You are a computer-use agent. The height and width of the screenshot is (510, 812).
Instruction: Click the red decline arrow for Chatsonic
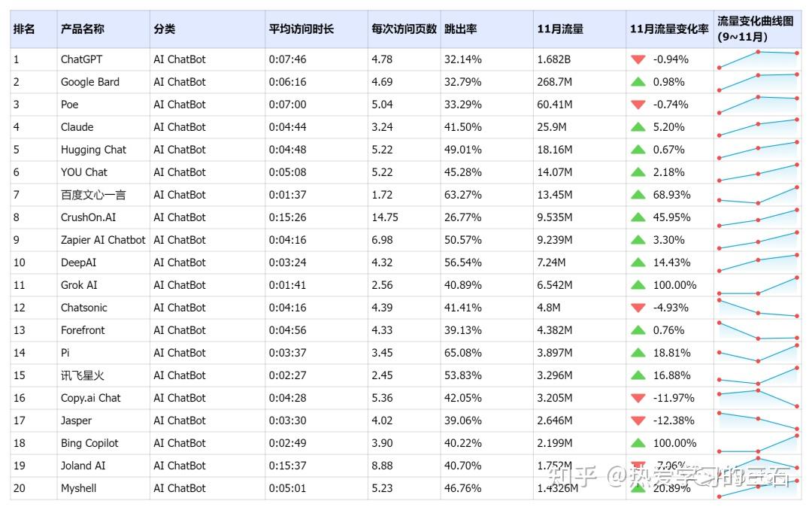pos(638,308)
